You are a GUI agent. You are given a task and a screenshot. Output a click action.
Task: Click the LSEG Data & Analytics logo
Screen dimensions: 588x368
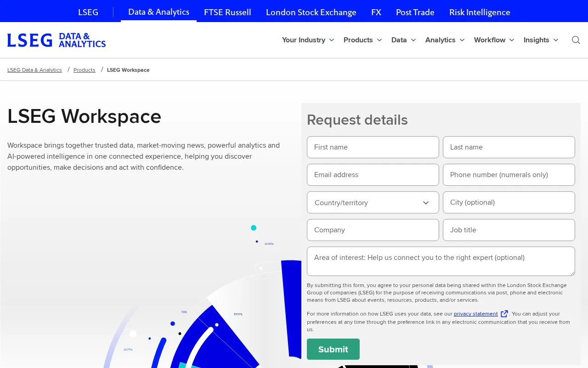click(x=57, y=40)
